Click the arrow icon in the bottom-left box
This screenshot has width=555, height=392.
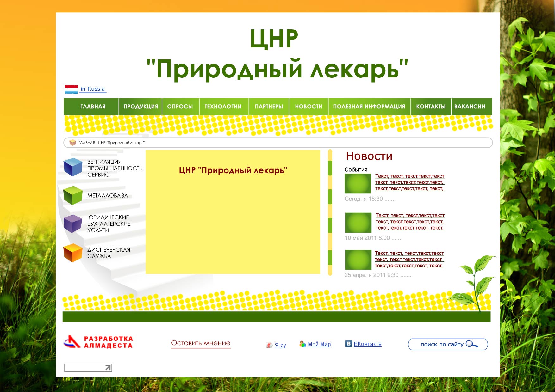[108, 368]
